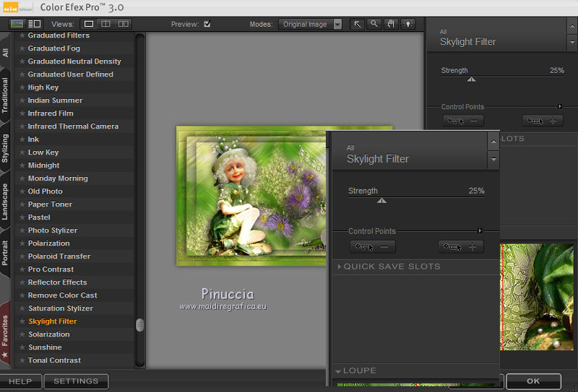This screenshot has width=578, height=392.
Task: Switch to the Traditional filters tab
Action: point(5,95)
